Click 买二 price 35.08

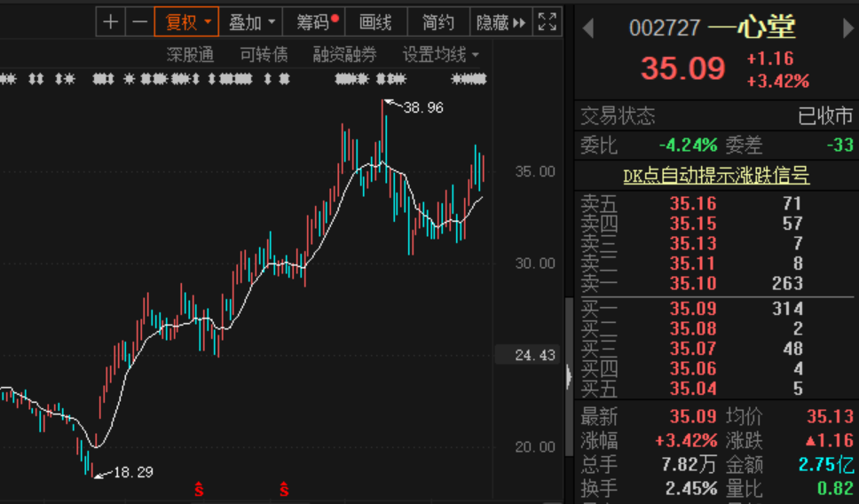click(693, 328)
